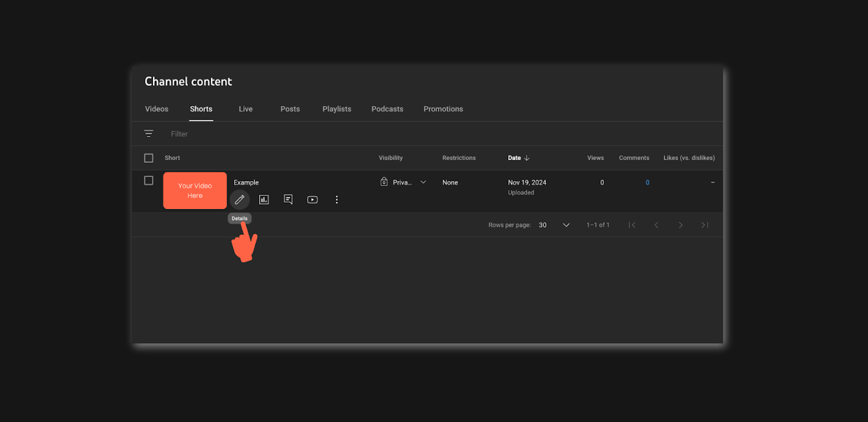Watch the Example short on YouTube
Viewport: 868px width, 422px height.
[312, 199]
